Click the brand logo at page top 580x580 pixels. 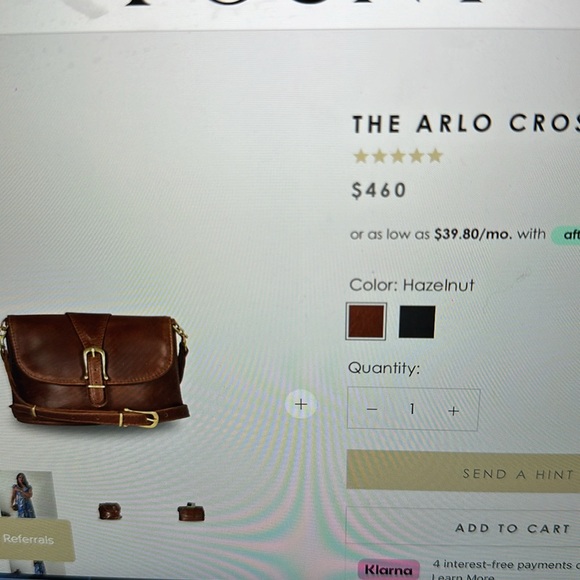click(x=303, y=4)
